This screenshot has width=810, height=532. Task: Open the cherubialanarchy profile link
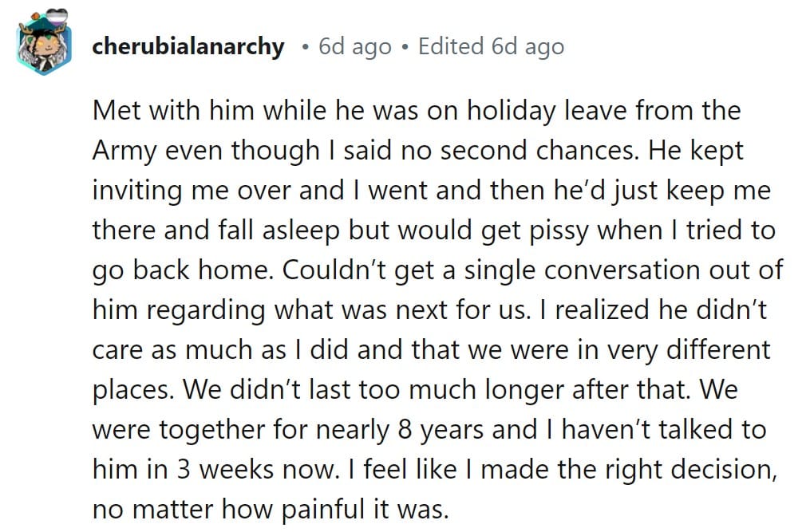coord(188,46)
